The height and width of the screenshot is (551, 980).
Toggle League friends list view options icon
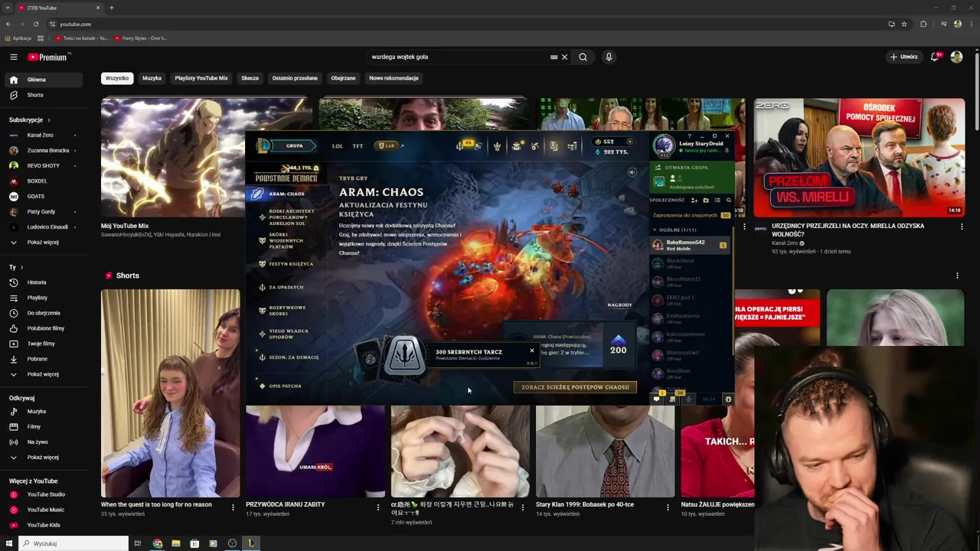[717, 201]
